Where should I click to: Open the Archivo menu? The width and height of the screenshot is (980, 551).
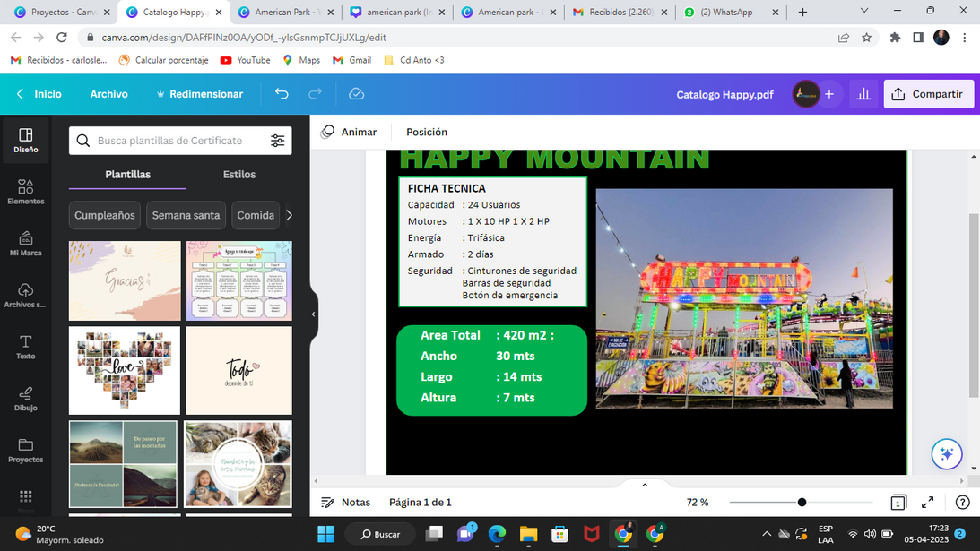(108, 94)
